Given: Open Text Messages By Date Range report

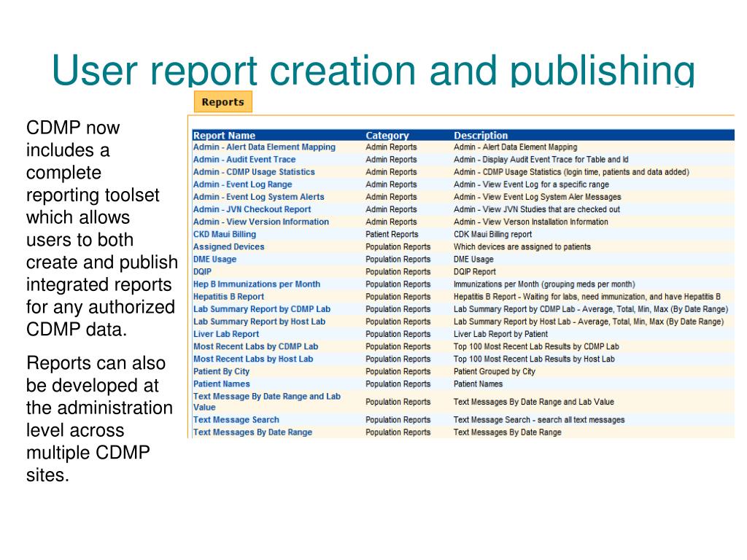Looking at the screenshot, I should pos(253,432).
